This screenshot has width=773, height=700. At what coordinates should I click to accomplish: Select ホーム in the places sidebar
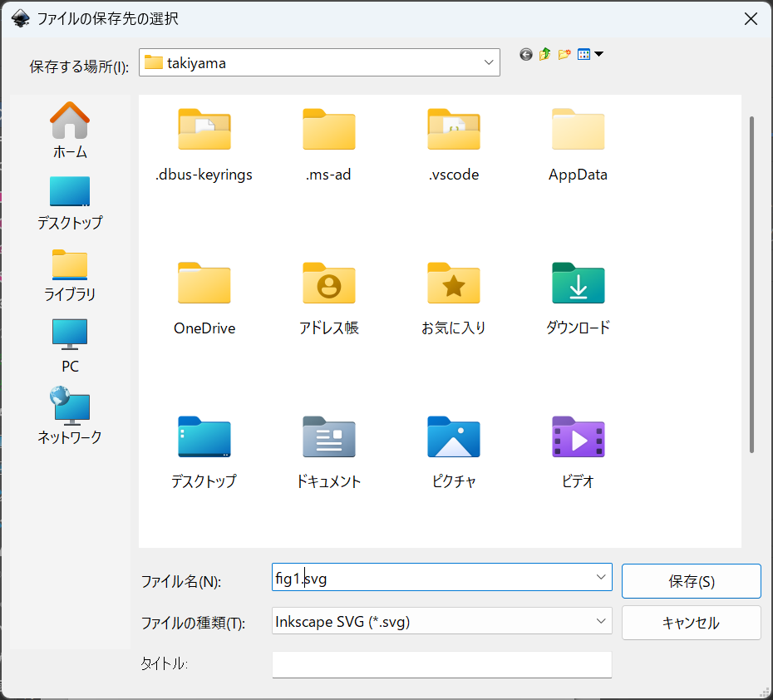pos(70,131)
